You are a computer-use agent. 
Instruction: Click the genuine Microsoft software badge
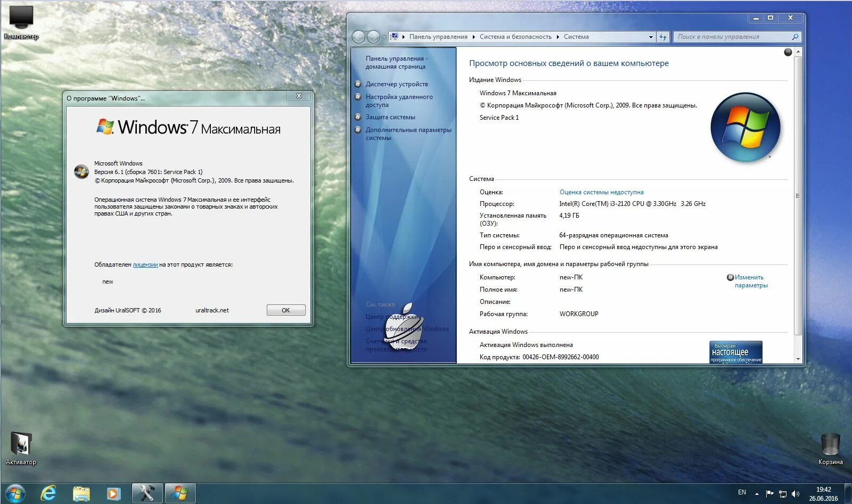click(736, 352)
